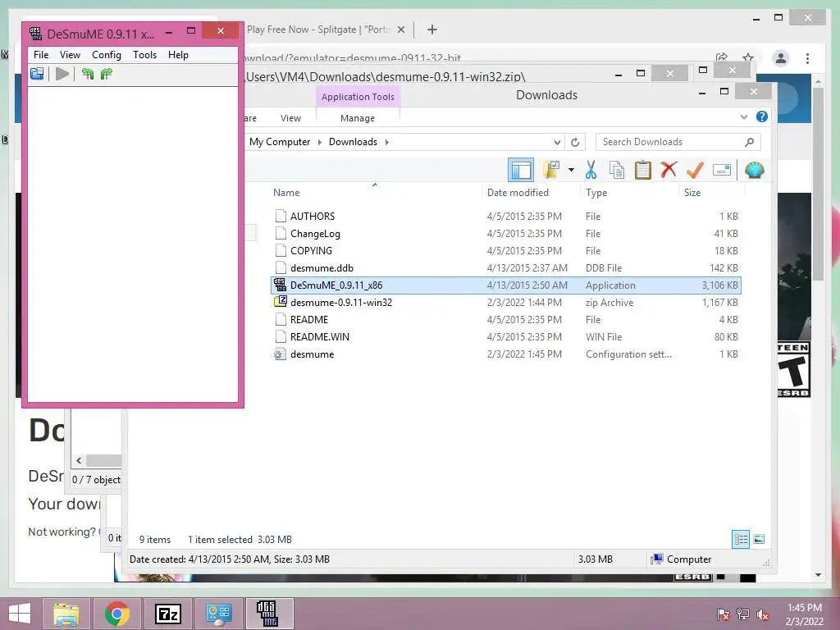This screenshot has width=840, height=630.
Task: Open the address bar history dropdown
Action: [x=557, y=142]
